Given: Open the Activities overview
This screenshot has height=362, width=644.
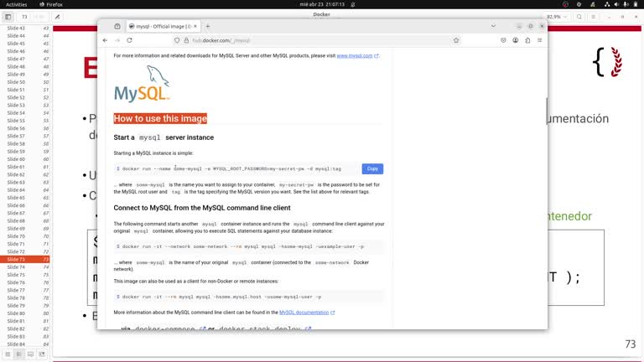Looking at the screenshot, I should coord(17,4).
